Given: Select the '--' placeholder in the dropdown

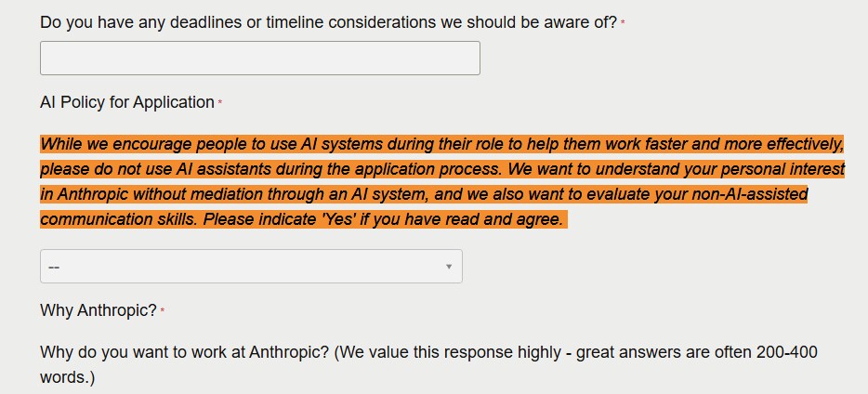Looking at the screenshot, I should pos(54,268).
